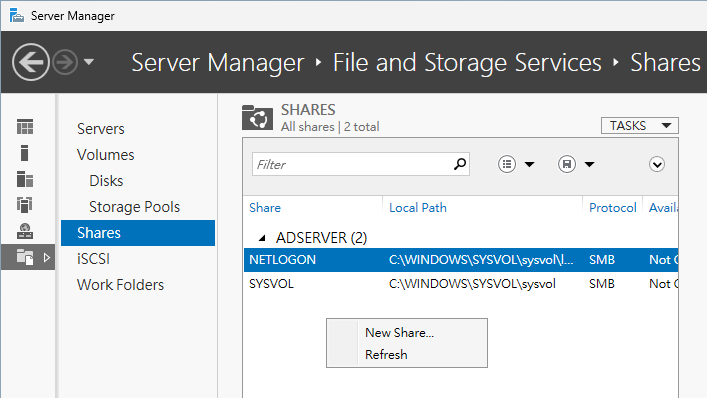Open the TASKS dropdown
Screen dimensions: 707x398
point(639,126)
